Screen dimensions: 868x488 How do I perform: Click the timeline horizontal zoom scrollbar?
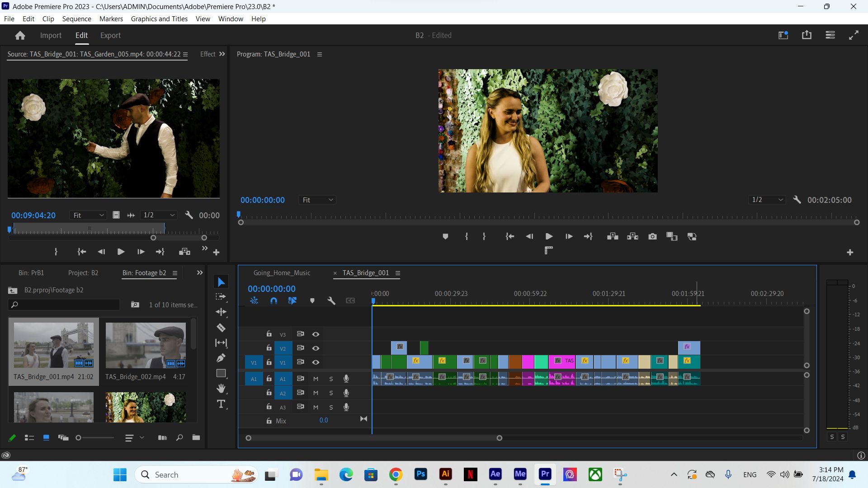pos(374,438)
